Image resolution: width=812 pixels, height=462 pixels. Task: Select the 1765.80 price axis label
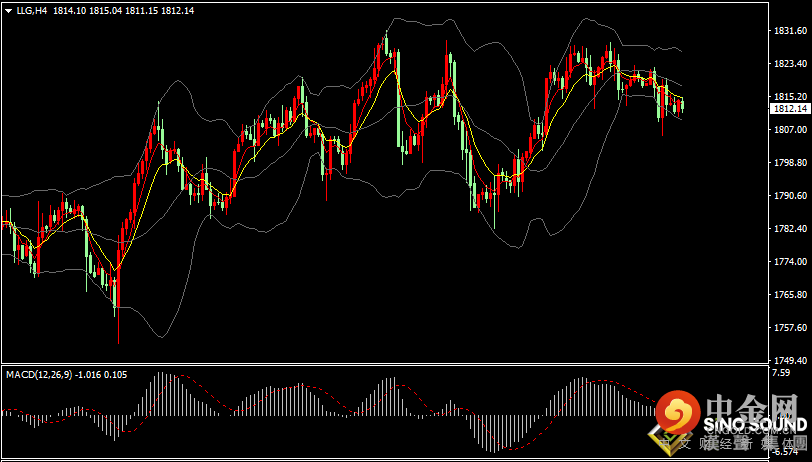tap(791, 294)
